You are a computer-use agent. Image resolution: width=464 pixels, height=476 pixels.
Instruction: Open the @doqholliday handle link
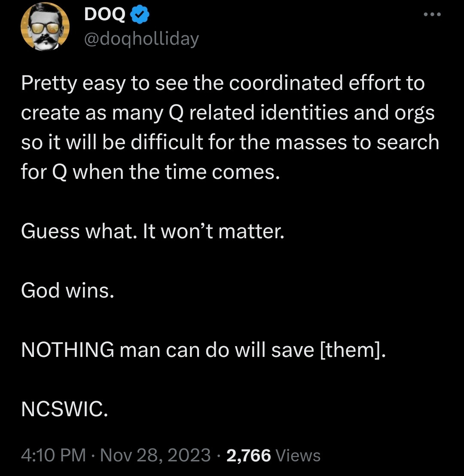141,39
